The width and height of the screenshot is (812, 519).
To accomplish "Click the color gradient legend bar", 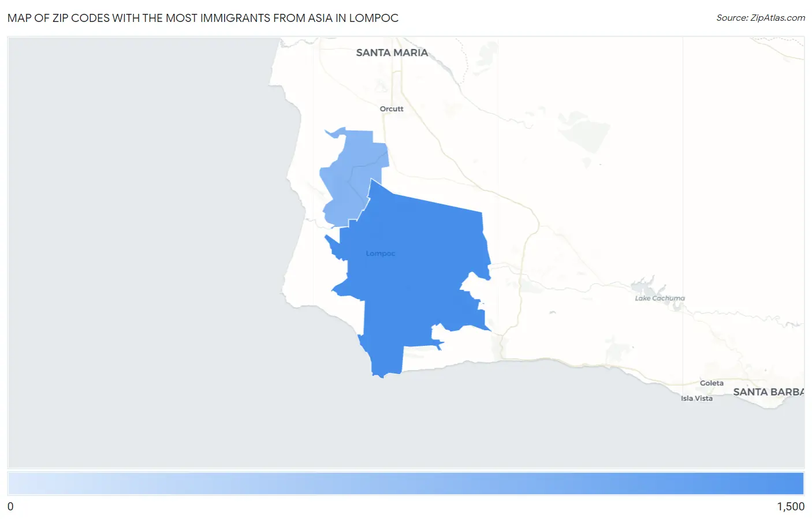I will (x=405, y=484).
